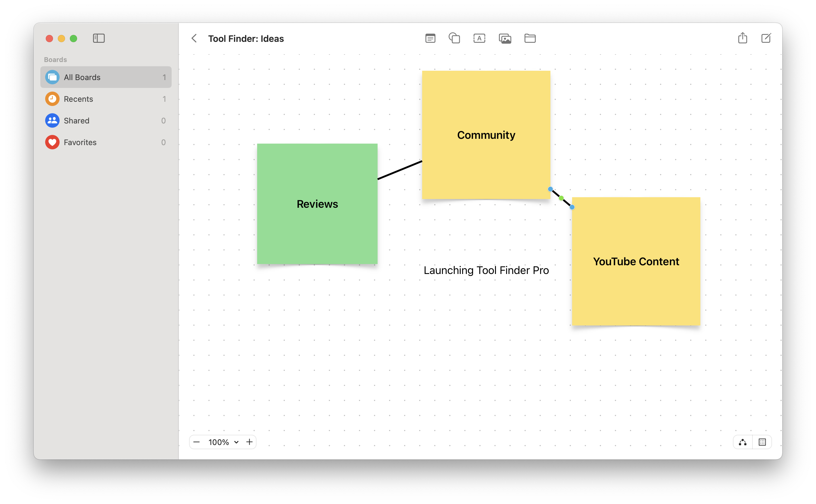816x504 pixels.
Task: Toggle the sidebar visibility icon
Action: (99, 38)
